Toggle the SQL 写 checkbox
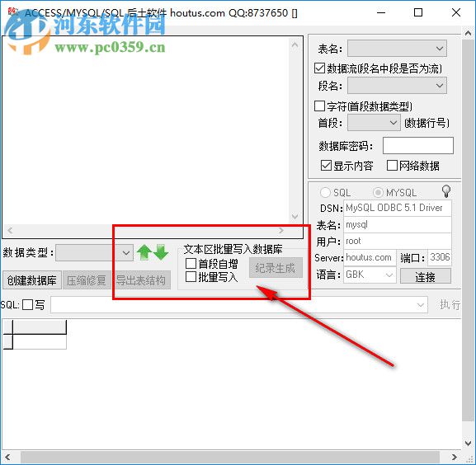The image size is (476, 465). (27, 305)
